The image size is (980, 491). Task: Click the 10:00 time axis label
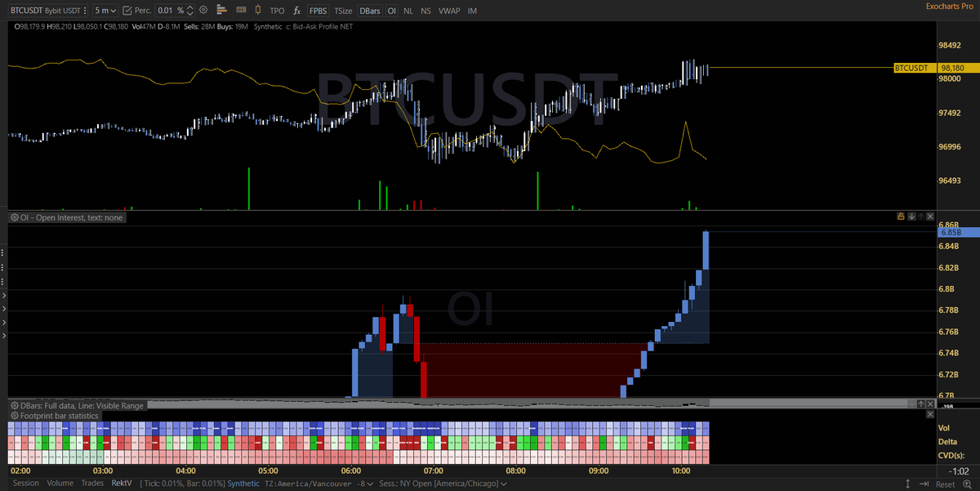[x=681, y=471]
